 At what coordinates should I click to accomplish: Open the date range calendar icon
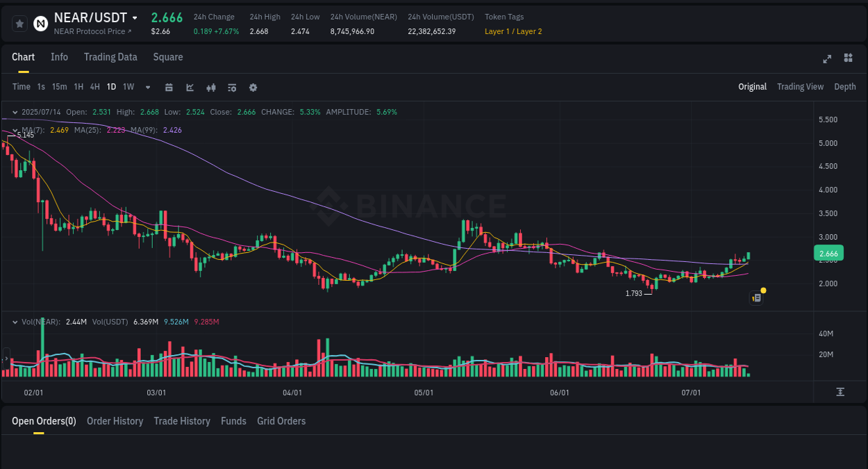coord(169,88)
